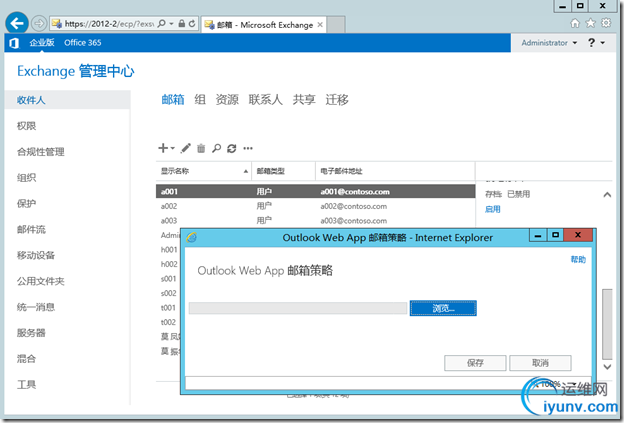
Task: Click the 电子邮件地址 column header
Action: coord(395,171)
